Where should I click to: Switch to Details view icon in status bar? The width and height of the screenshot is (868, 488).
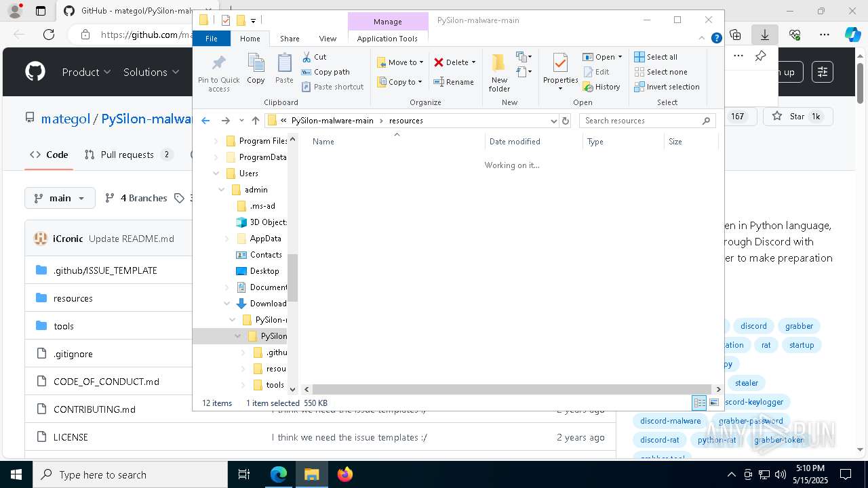[699, 403]
